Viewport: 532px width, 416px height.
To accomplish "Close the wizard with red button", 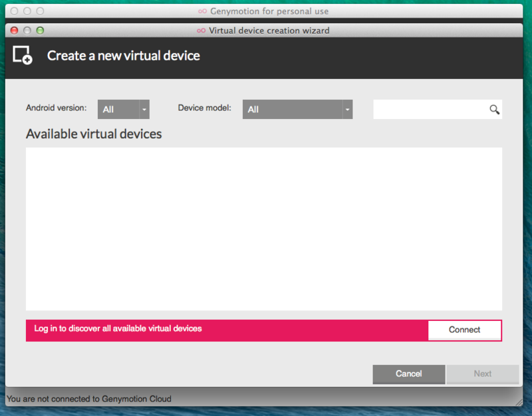I will coord(14,31).
